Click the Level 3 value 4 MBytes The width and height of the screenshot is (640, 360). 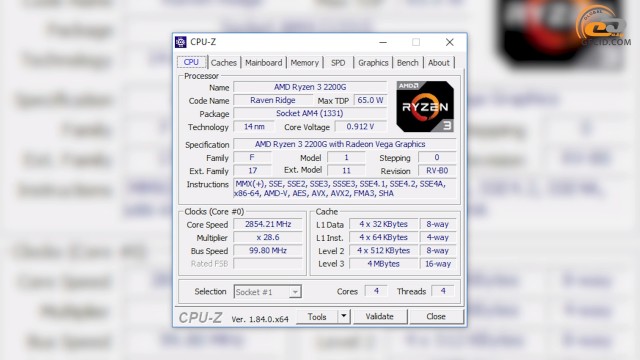pos(384,264)
